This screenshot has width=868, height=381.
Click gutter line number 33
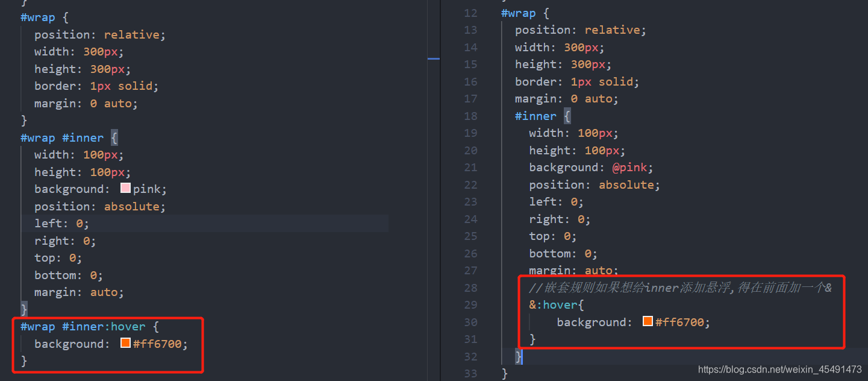pos(471,373)
